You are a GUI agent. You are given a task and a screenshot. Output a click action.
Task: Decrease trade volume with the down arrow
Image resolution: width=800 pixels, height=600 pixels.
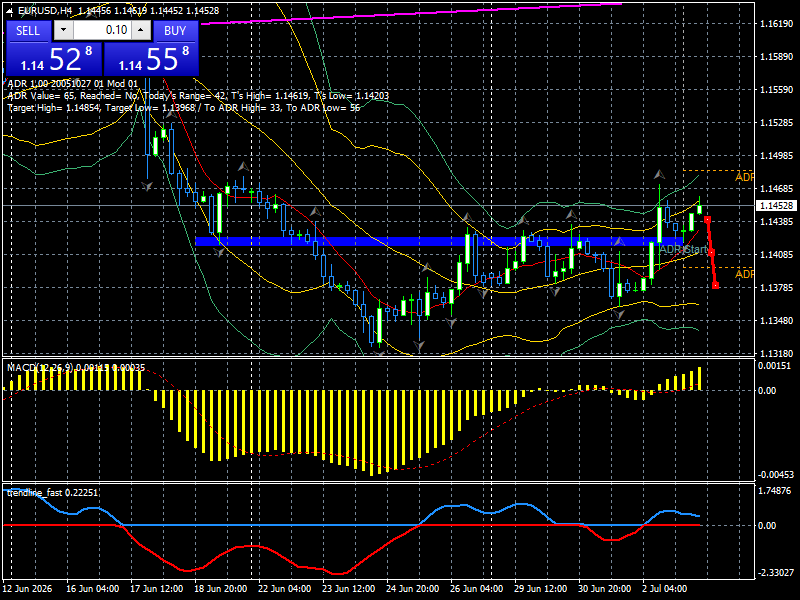(63, 30)
